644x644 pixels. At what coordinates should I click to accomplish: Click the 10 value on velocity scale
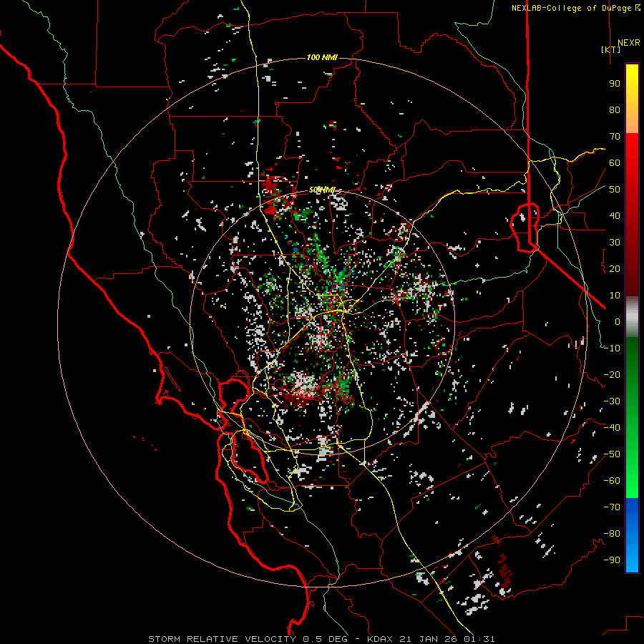coord(615,296)
